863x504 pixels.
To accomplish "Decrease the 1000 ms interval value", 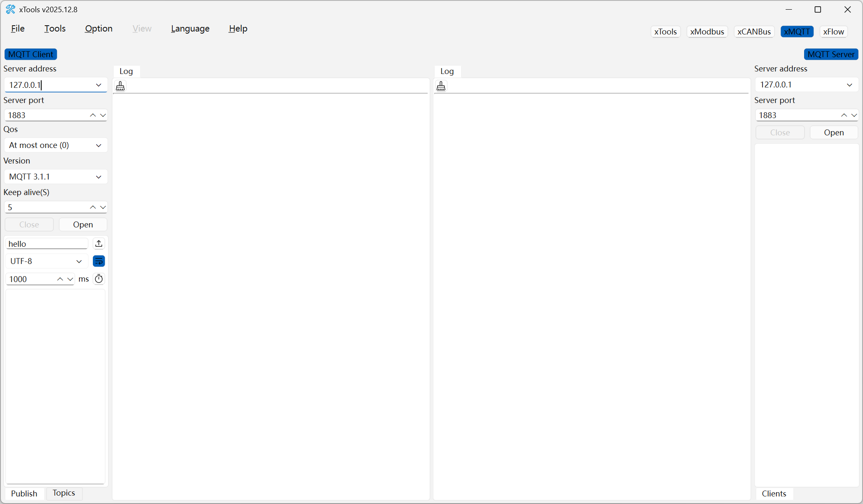I will [70, 279].
